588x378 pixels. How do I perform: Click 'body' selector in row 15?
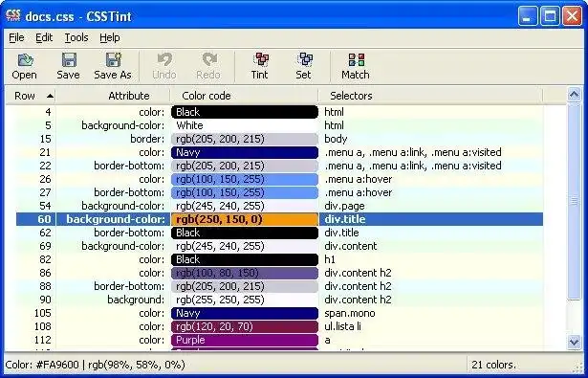(x=336, y=139)
